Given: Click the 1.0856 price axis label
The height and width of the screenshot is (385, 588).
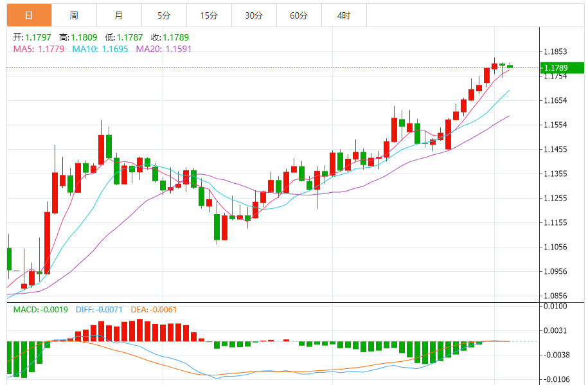Looking at the screenshot, I should [556, 296].
